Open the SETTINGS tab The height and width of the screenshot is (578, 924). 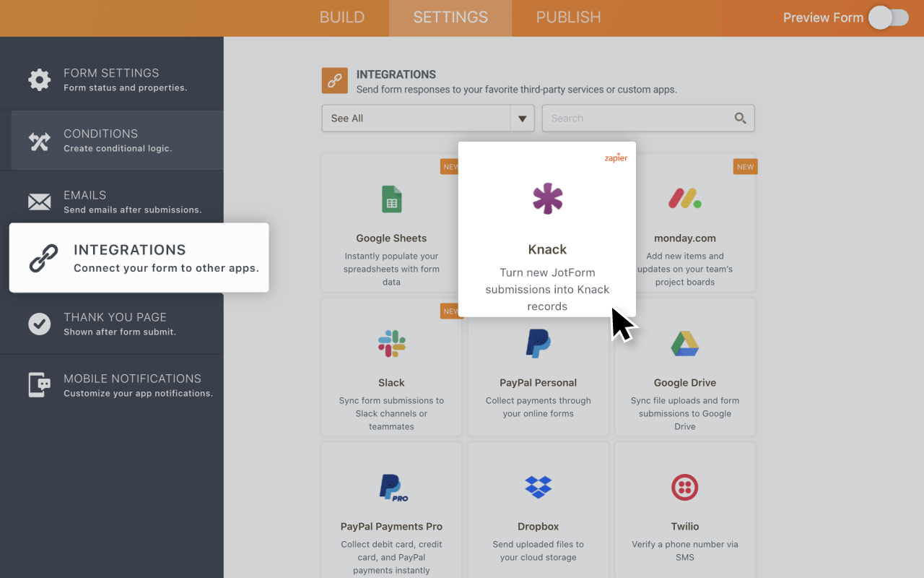coord(450,18)
